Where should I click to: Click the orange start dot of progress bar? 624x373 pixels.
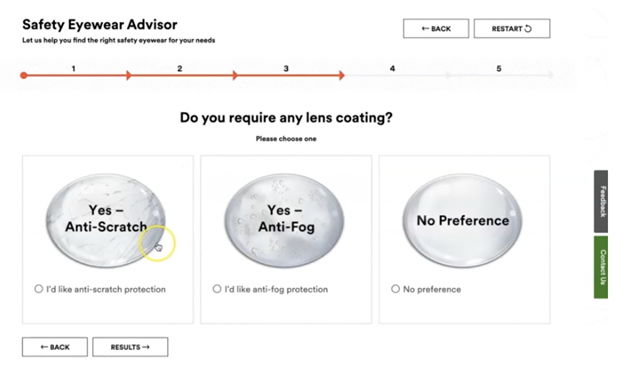[24, 75]
